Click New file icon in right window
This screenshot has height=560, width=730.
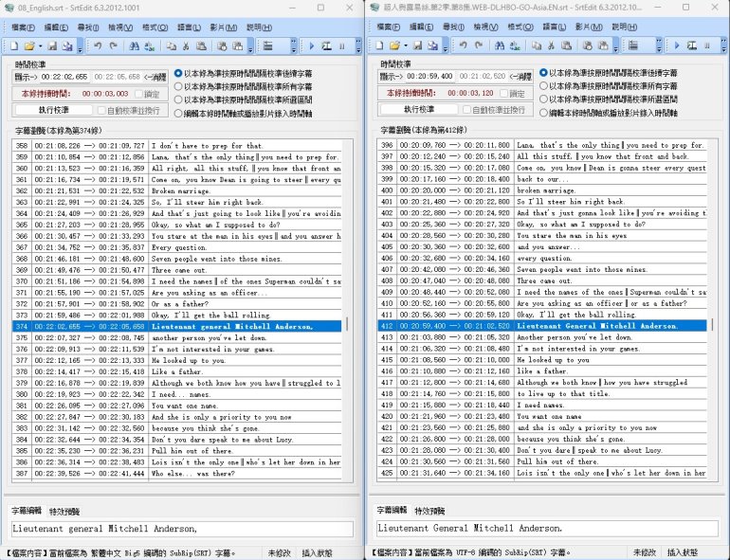click(x=379, y=45)
